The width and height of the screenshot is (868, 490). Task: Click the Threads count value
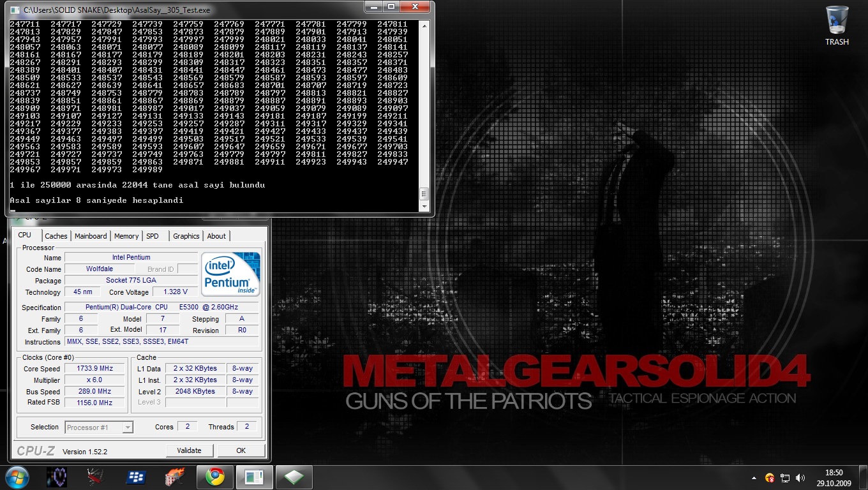click(247, 427)
